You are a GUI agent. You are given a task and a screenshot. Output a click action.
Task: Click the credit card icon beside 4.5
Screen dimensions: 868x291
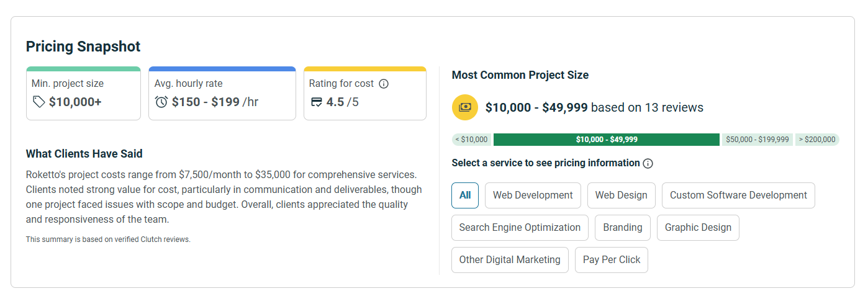[316, 102]
